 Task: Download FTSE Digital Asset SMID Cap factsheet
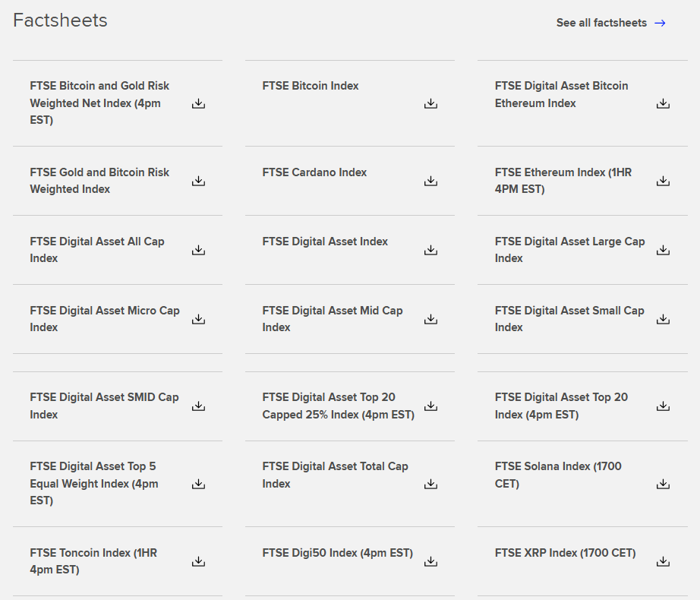coord(198,406)
